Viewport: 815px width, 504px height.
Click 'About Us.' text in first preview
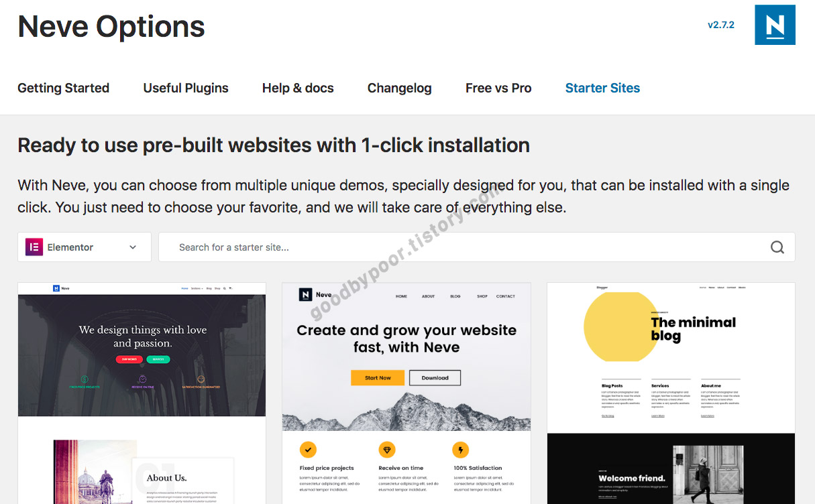(x=166, y=478)
